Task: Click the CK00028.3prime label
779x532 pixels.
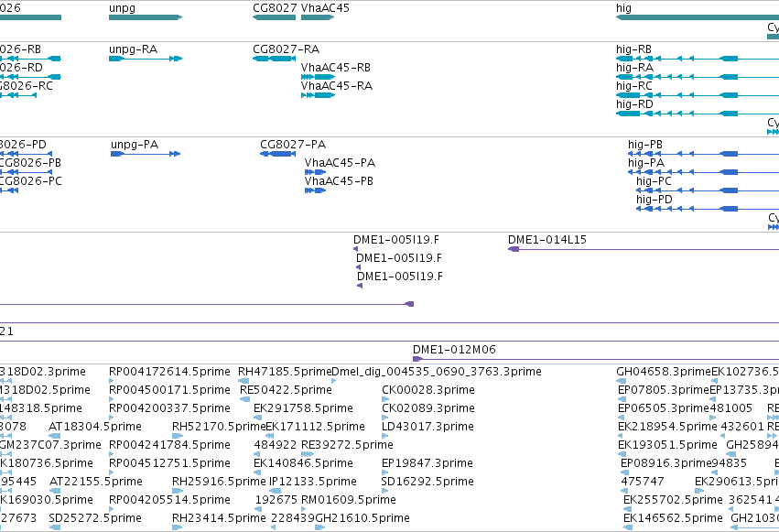Action: (x=428, y=390)
